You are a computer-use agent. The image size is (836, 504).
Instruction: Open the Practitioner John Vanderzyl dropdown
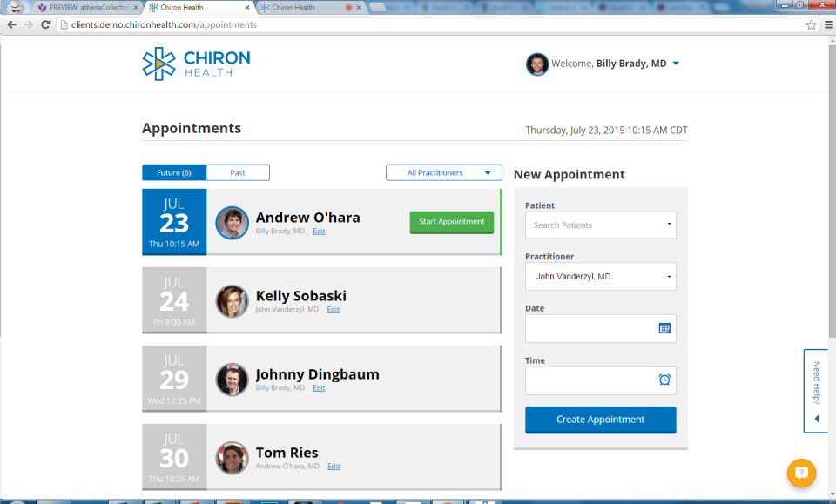(x=600, y=277)
